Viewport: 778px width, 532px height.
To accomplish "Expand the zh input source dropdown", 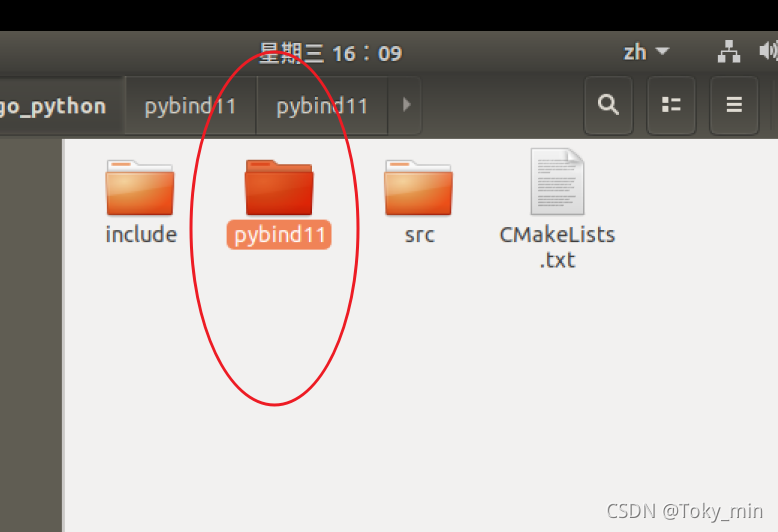I will [647, 52].
